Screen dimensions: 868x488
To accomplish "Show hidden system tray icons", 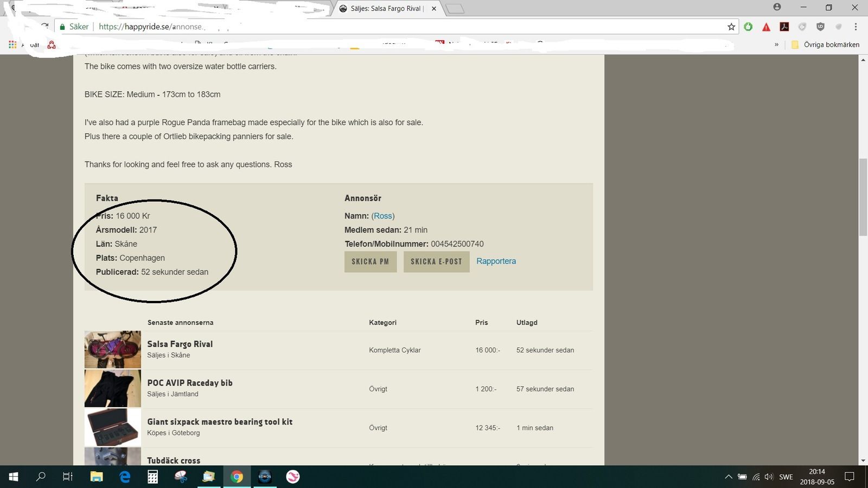I will [x=728, y=477].
